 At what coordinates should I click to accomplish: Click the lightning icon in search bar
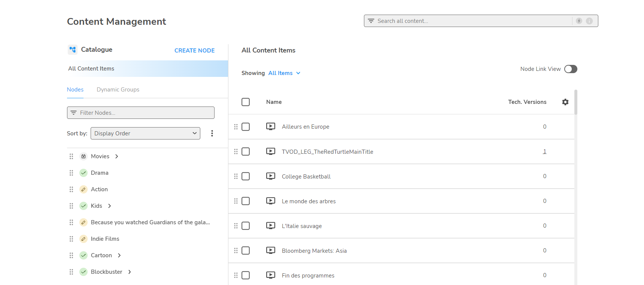[579, 21]
